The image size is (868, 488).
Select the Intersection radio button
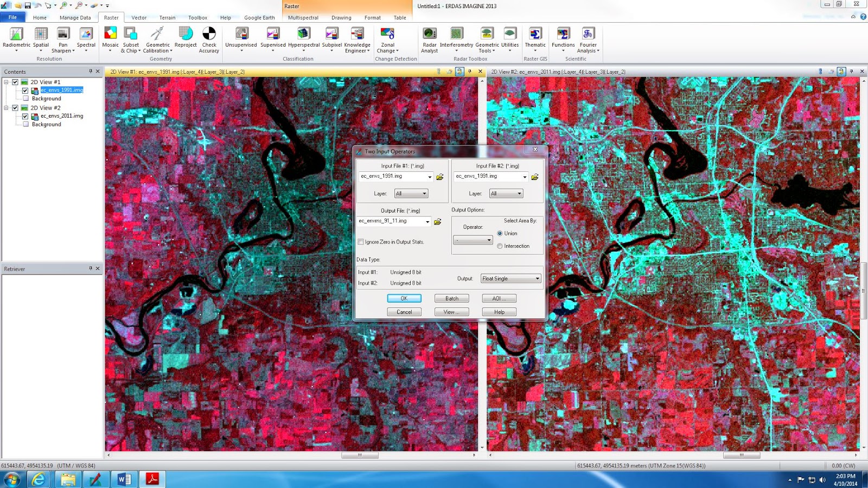(500, 246)
